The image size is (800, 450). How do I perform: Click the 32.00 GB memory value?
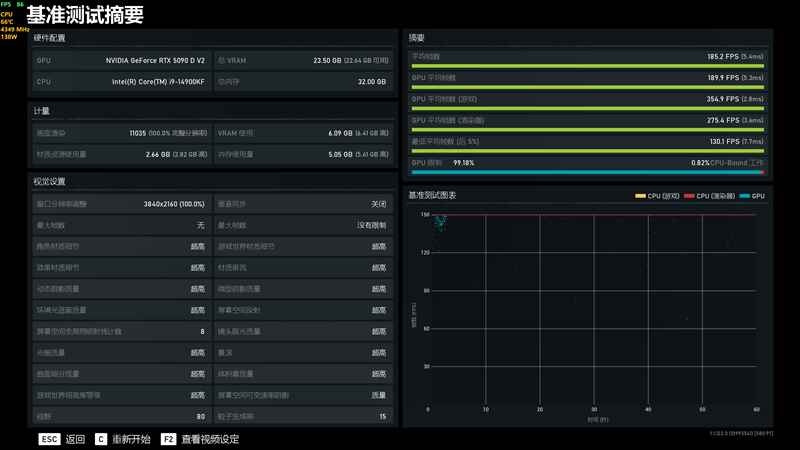[x=372, y=82]
